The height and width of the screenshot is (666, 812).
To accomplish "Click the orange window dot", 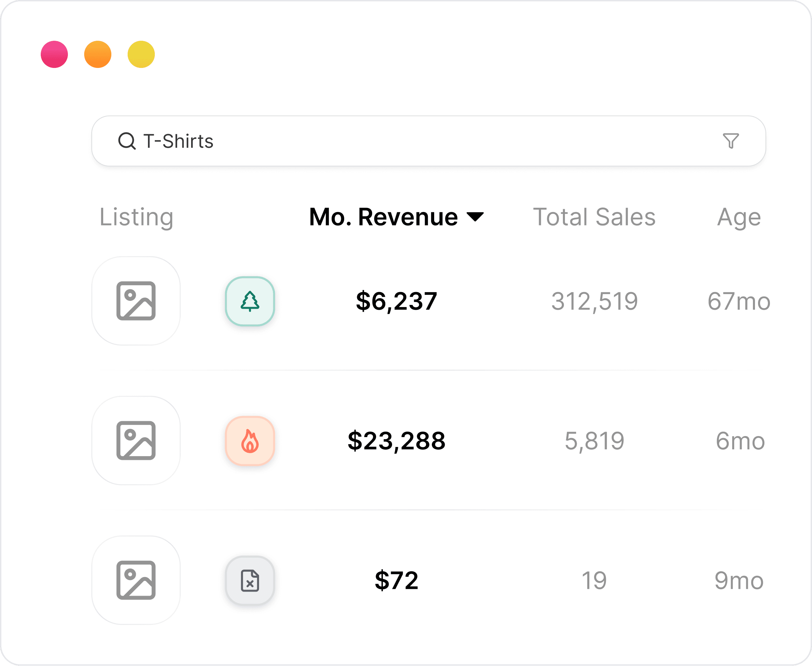I will click(98, 54).
